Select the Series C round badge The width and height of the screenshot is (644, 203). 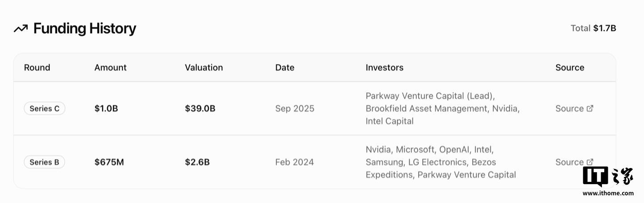(x=44, y=108)
